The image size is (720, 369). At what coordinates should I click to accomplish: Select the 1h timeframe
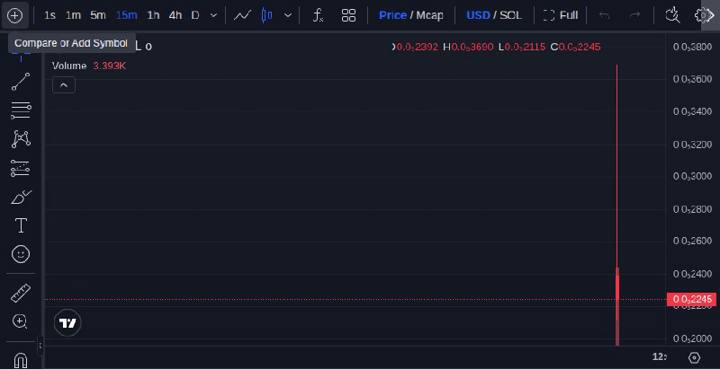coord(153,15)
